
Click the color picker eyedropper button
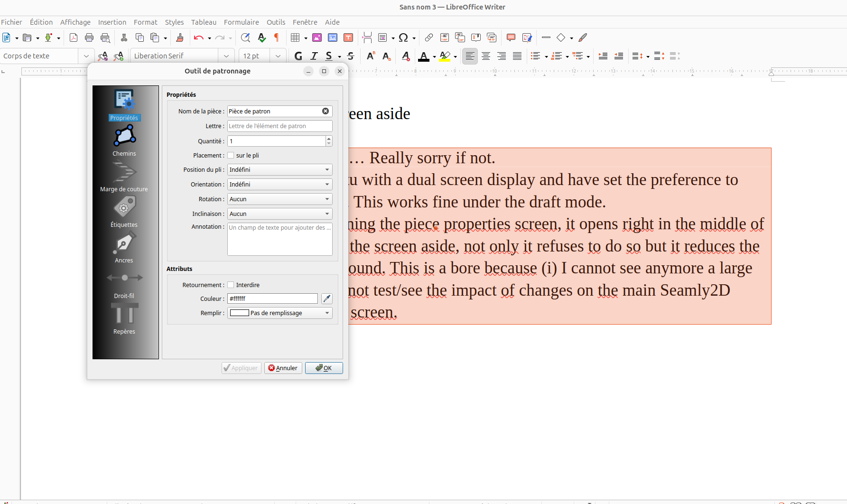(326, 299)
